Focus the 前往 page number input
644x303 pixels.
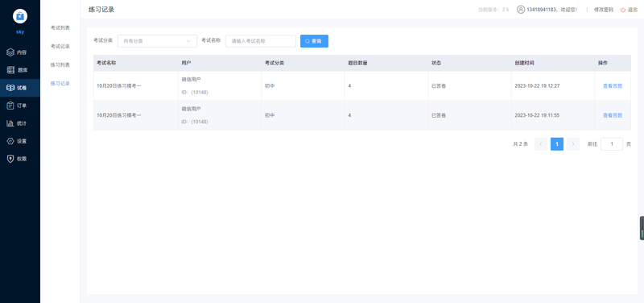[x=612, y=144]
